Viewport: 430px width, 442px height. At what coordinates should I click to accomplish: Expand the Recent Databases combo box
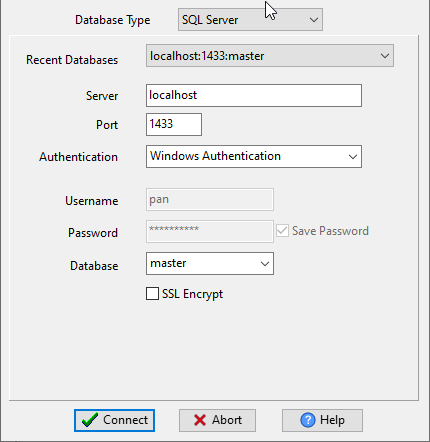[270, 56]
